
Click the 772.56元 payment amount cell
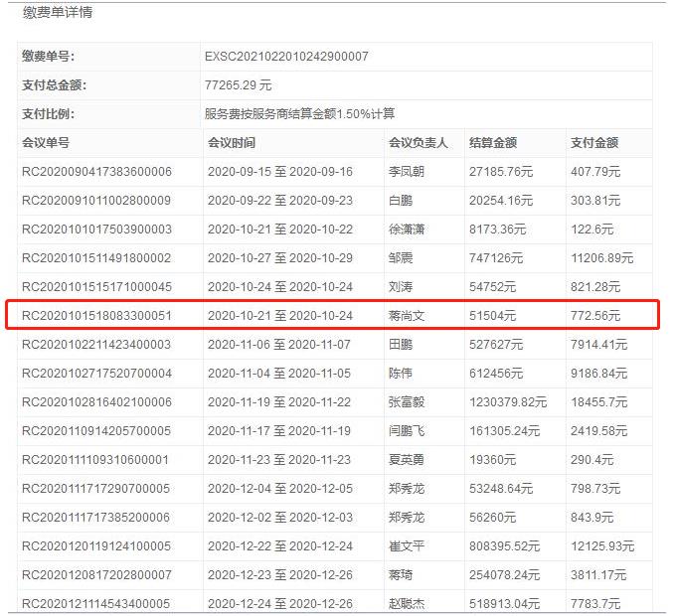point(595,316)
